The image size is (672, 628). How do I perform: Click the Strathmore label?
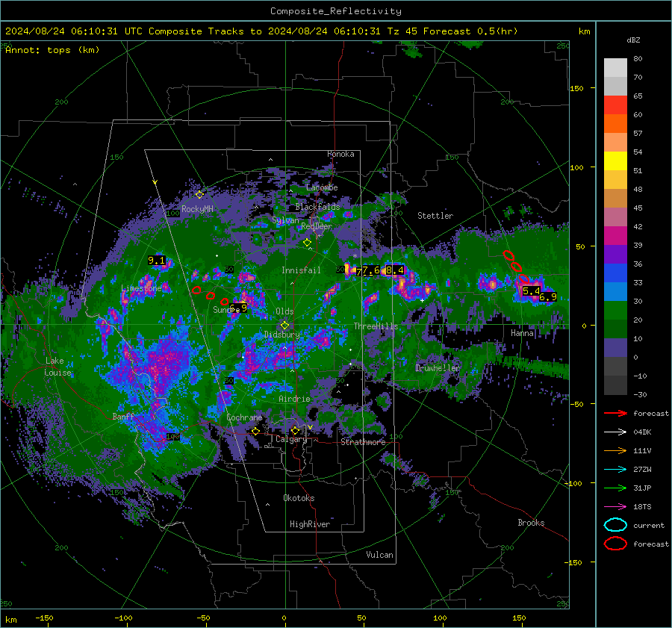coord(363,442)
